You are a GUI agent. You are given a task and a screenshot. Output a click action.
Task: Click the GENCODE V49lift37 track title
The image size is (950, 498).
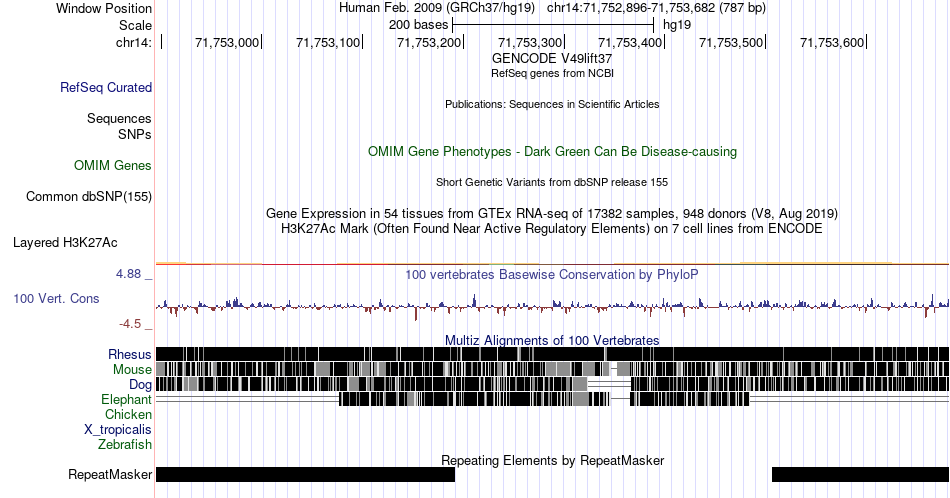click(552, 58)
